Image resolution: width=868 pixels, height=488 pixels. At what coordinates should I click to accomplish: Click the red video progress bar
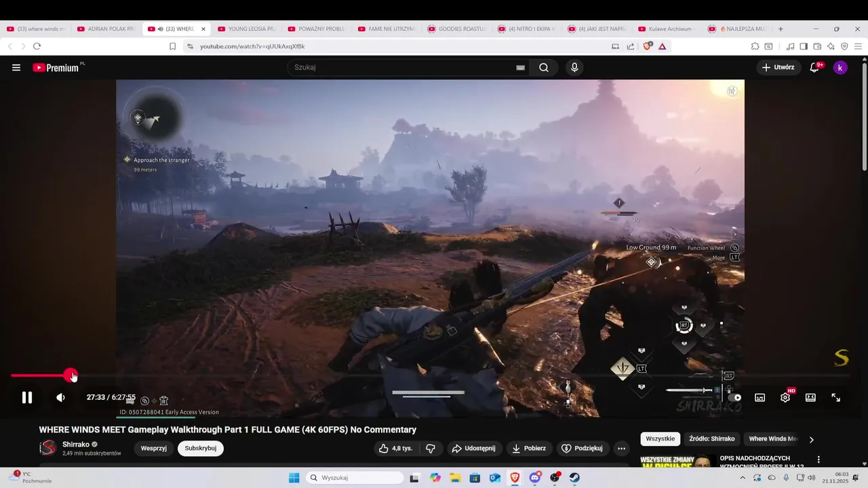pos(40,375)
